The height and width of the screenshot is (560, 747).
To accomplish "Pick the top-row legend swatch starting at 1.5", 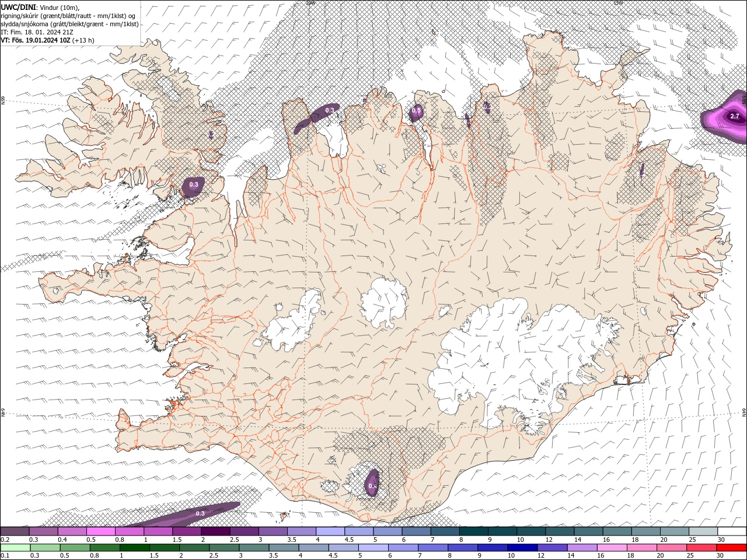I will click(187, 531).
